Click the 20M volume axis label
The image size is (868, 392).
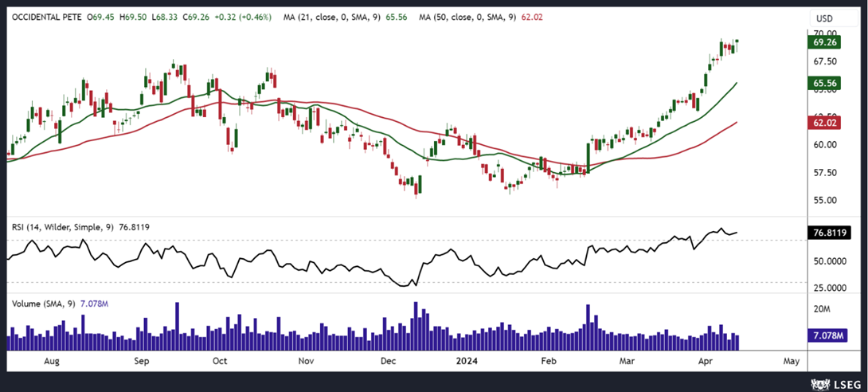tap(821, 309)
